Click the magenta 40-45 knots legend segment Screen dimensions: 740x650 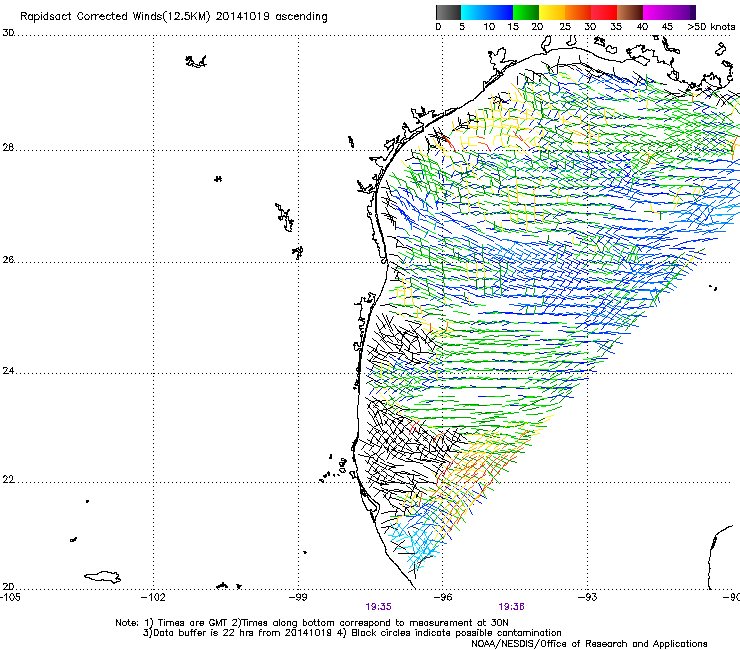point(656,12)
